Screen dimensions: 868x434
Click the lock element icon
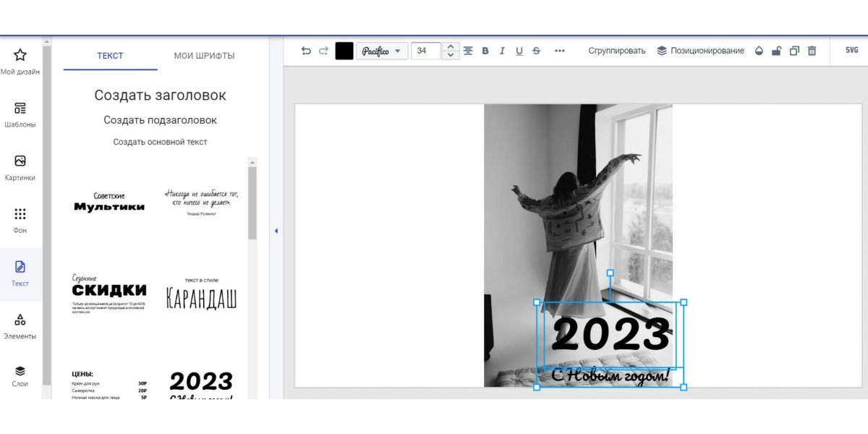coord(776,51)
